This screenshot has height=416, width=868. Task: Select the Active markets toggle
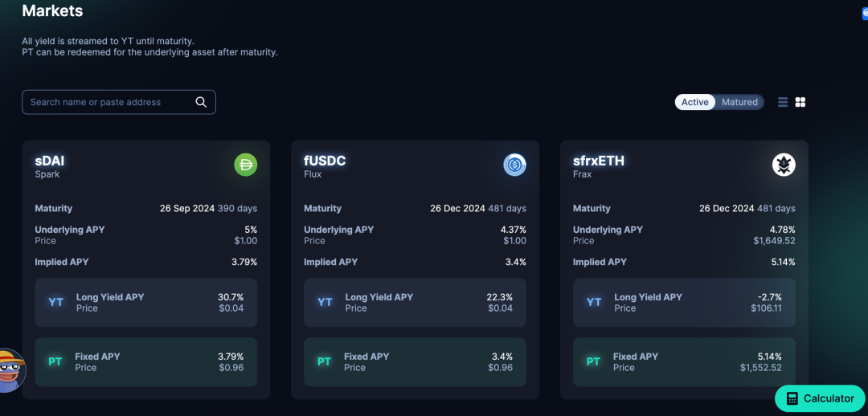(695, 102)
